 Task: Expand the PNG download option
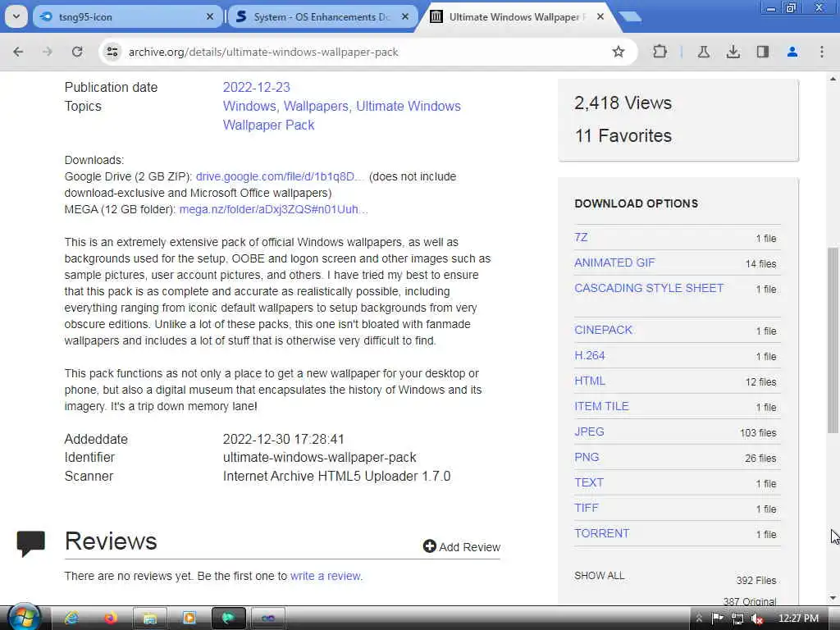click(x=587, y=458)
